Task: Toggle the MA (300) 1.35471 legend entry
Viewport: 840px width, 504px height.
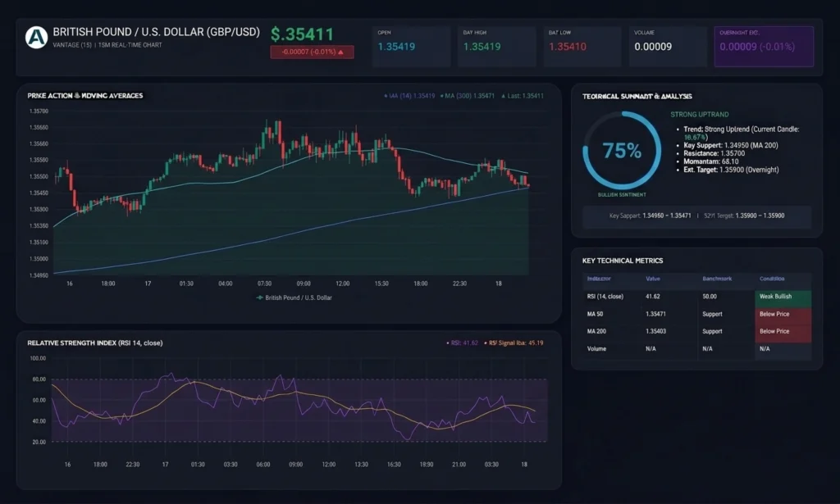Action: pos(467,97)
